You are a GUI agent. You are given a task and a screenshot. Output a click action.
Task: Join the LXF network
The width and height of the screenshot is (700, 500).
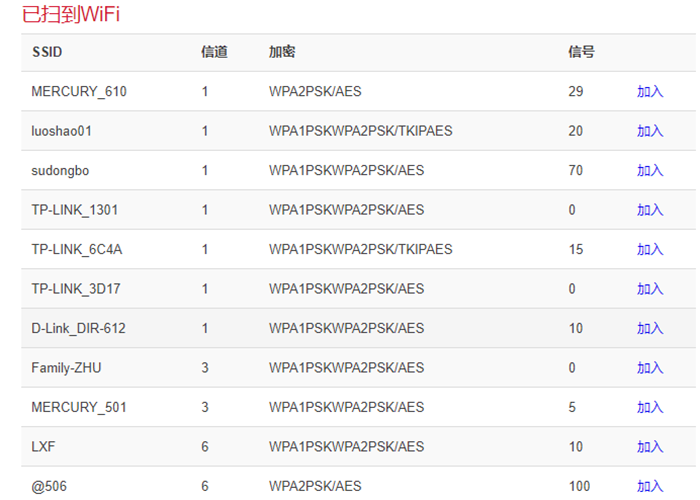650,447
